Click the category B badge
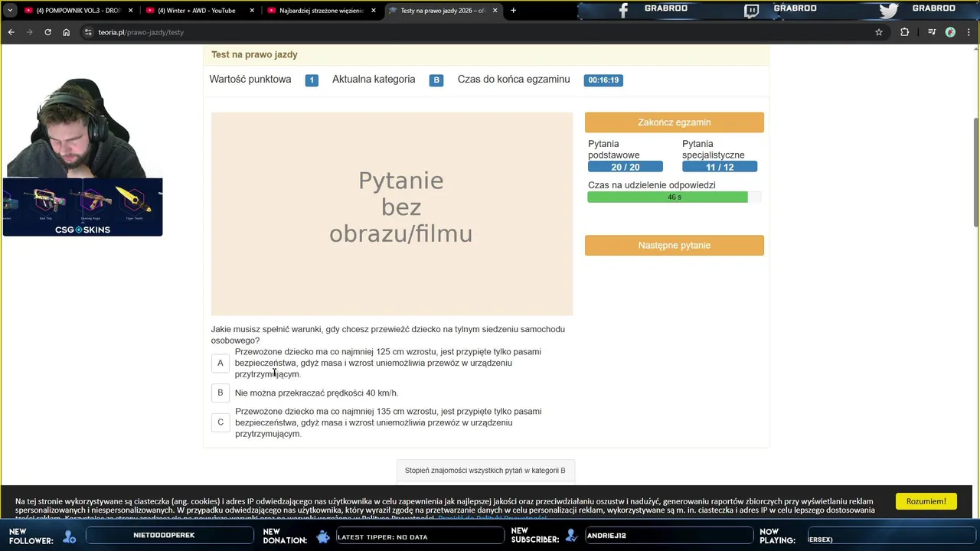Image resolution: width=980 pixels, height=551 pixels. click(x=436, y=80)
